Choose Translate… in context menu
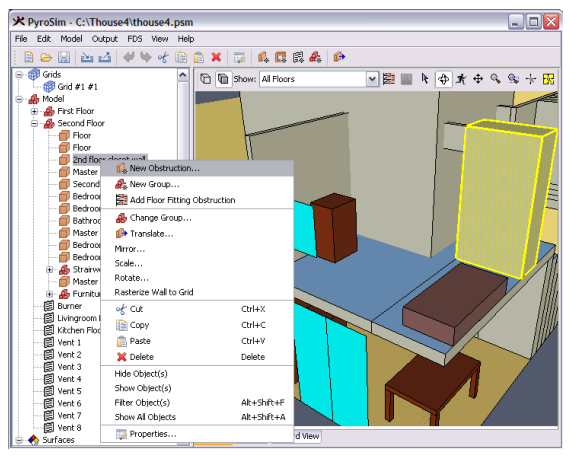Viewport: 573px width, 458px height. 197,234
